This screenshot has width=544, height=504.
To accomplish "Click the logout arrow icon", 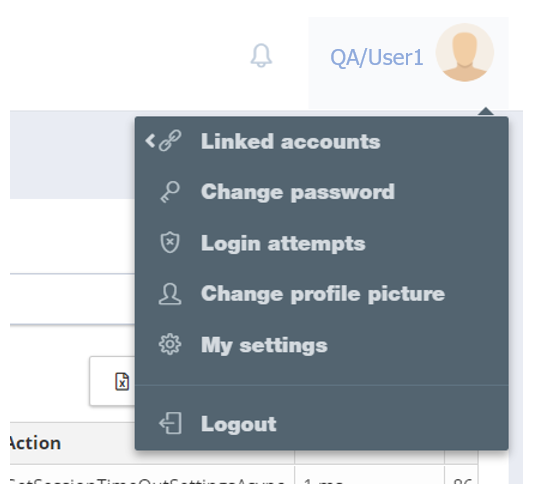I will coord(170,423).
